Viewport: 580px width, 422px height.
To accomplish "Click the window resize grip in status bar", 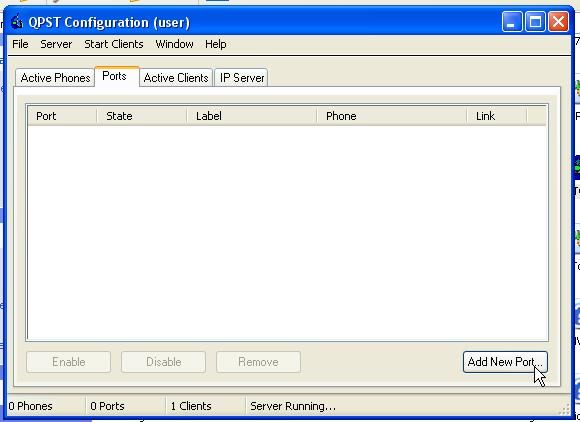I will coord(564,409).
